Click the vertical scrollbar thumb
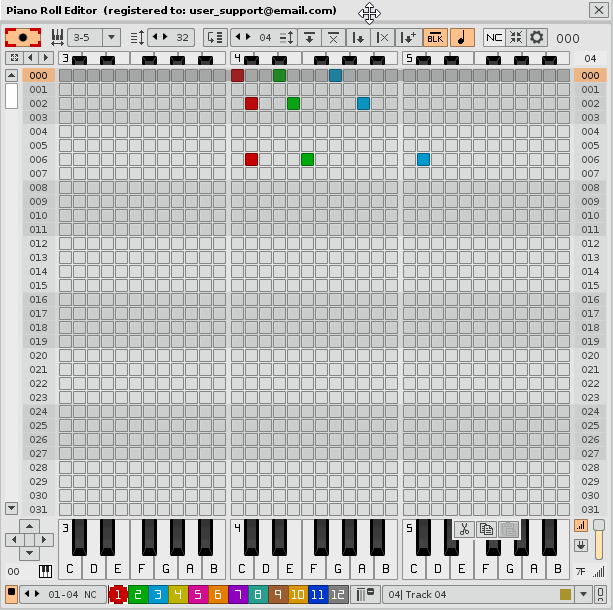The width and height of the screenshot is (613, 610). click(x=11, y=96)
